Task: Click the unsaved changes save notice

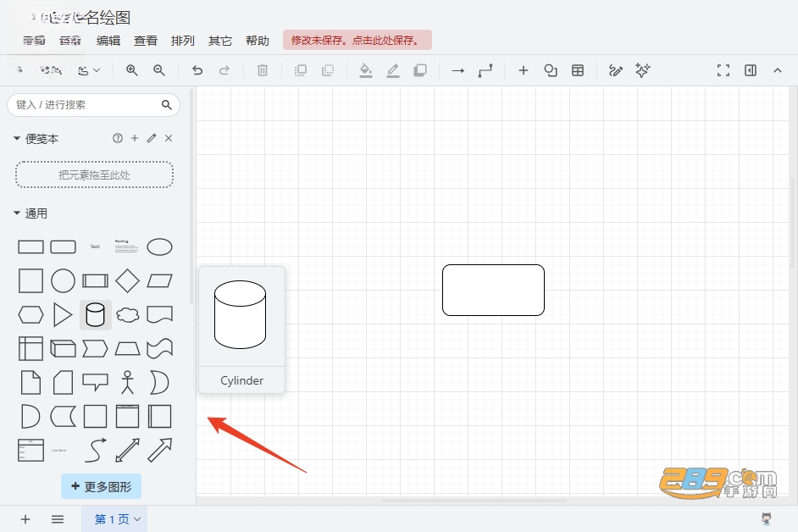Action: (x=357, y=40)
